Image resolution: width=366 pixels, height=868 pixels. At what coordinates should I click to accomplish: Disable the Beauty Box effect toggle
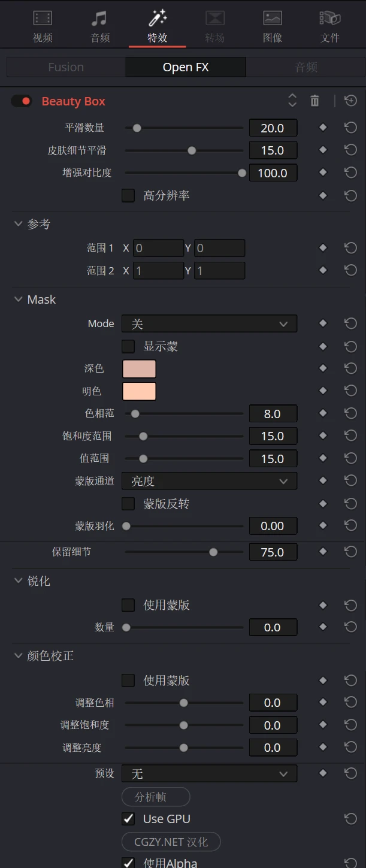(22, 101)
